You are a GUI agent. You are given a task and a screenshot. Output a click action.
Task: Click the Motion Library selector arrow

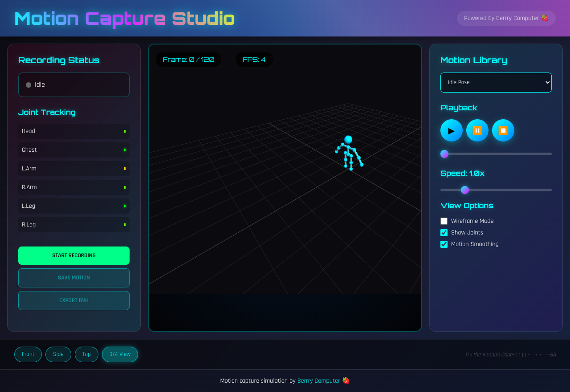548,82
